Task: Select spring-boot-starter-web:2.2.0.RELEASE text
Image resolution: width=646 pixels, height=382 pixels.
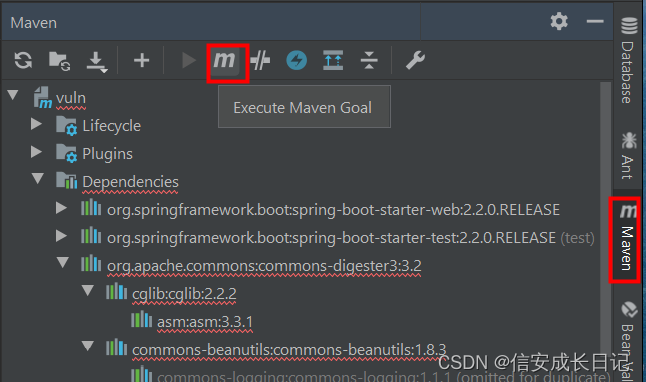Action: [x=333, y=210]
